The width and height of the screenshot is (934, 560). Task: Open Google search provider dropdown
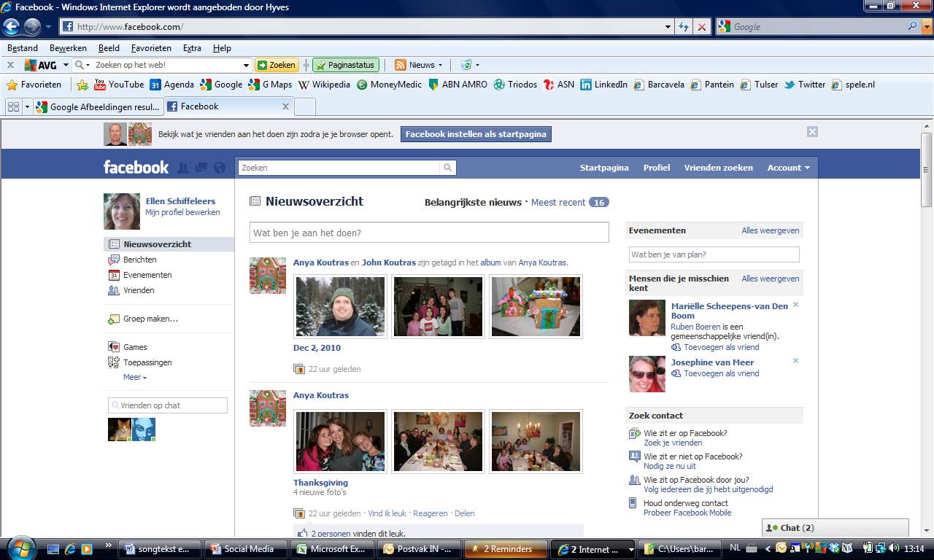[927, 27]
